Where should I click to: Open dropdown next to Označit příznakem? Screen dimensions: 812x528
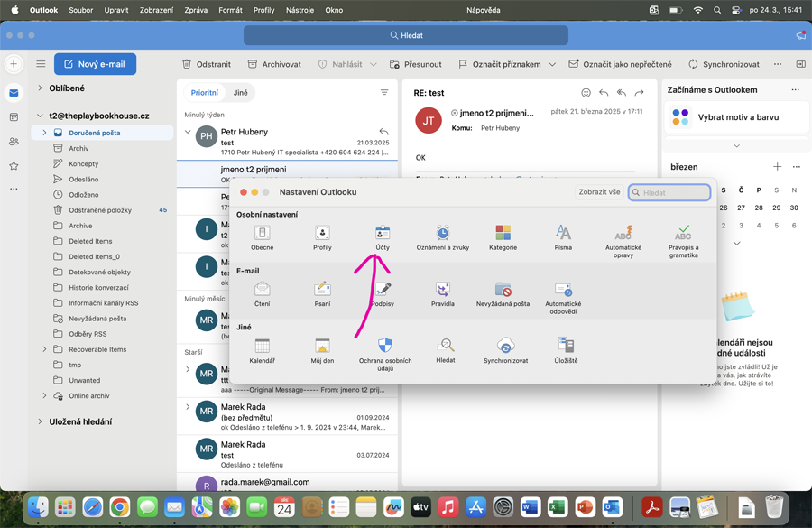(x=552, y=65)
